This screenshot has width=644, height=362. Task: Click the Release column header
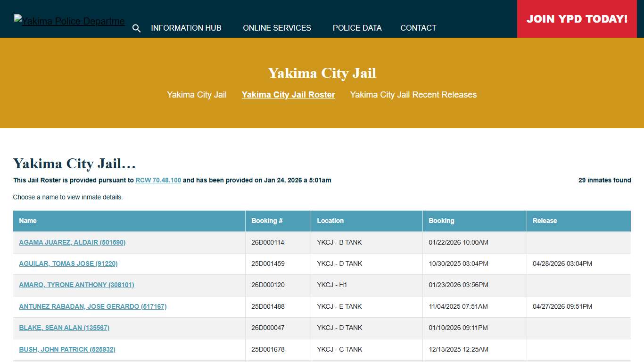pyautogui.click(x=545, y=221)
